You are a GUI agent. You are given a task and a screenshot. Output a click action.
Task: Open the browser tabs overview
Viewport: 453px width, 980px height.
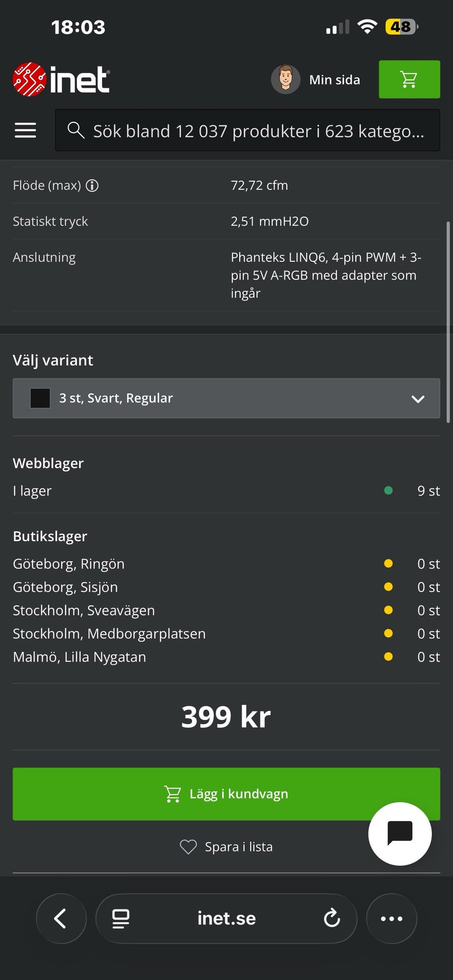click(x=121, y=918)
